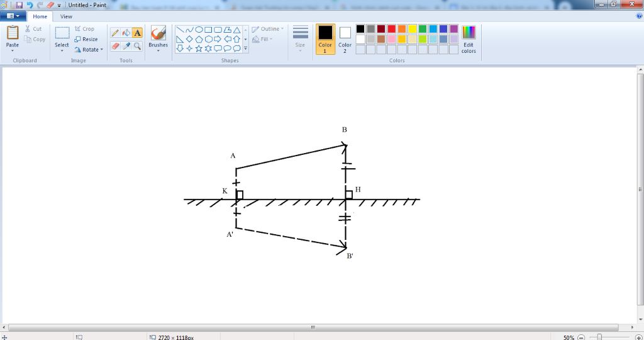Select the Color picker eyedropper tool
Image resolution: width=644 pixels, height=340 pixels.
coord(126,46)
